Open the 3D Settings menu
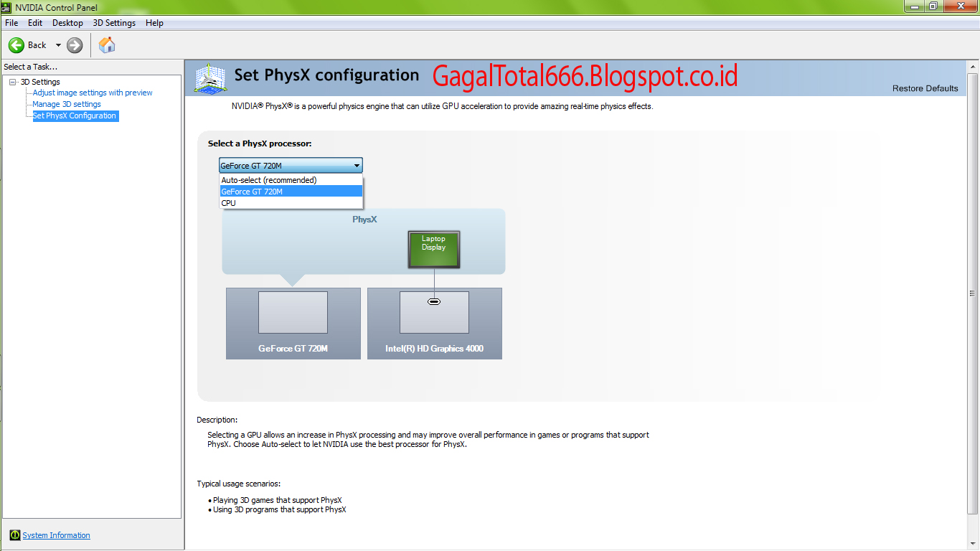Image resolution: width=980 pixels, height=551 pixels. tap(114, 23)
